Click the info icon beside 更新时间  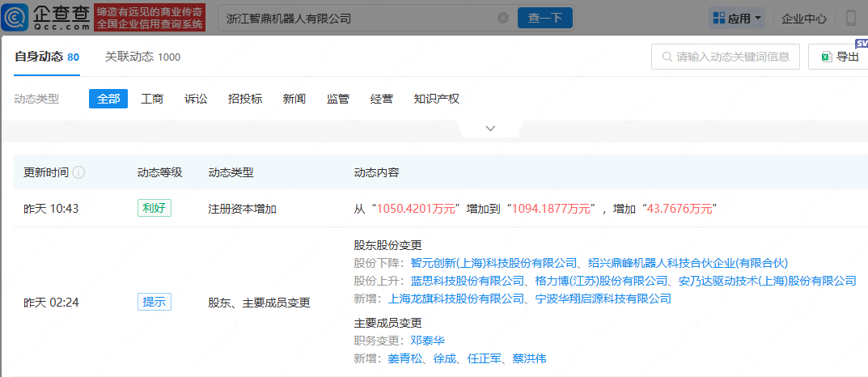click(79, 172)
